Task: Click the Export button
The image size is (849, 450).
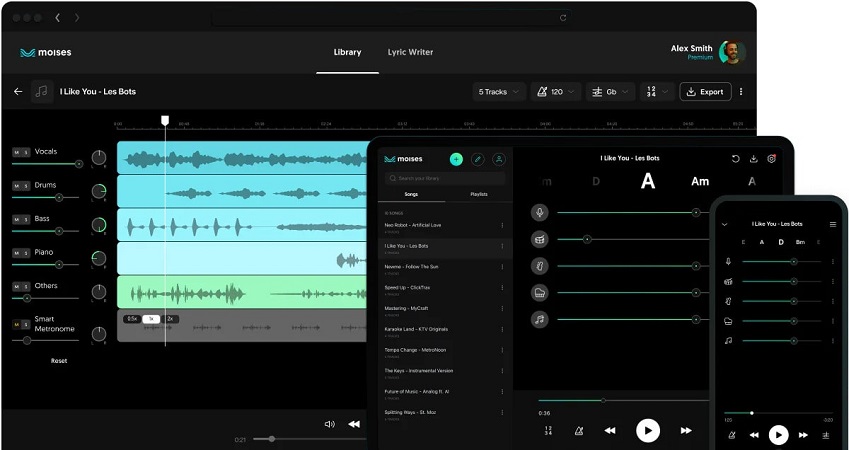Action: tap(706, 92)
